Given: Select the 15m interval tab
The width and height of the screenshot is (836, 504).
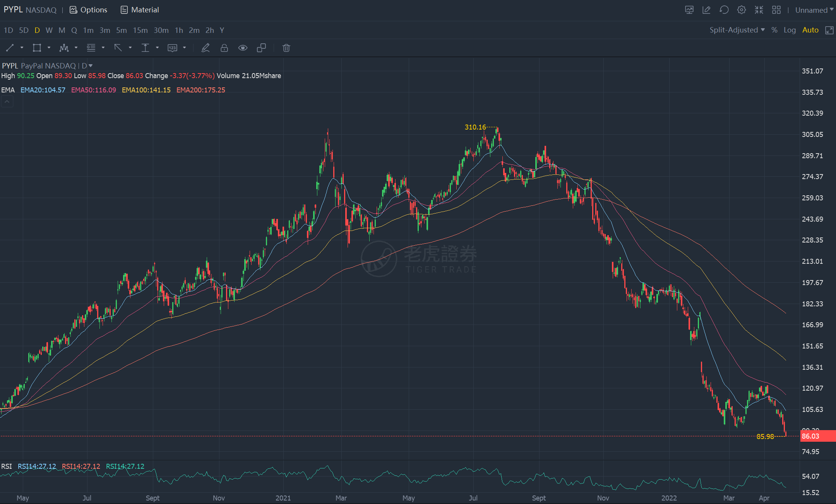Looking at the screenshot, I should [x=140, y=30].
